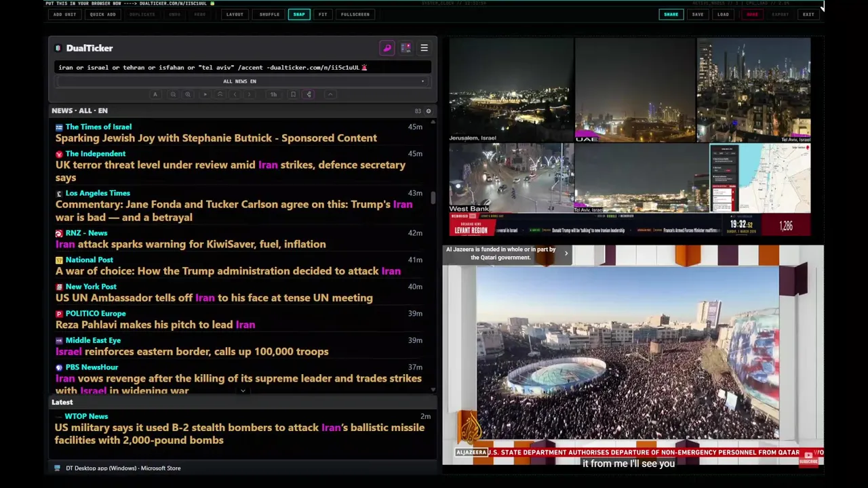Click the 1h time range button

(x=273, y=95)
